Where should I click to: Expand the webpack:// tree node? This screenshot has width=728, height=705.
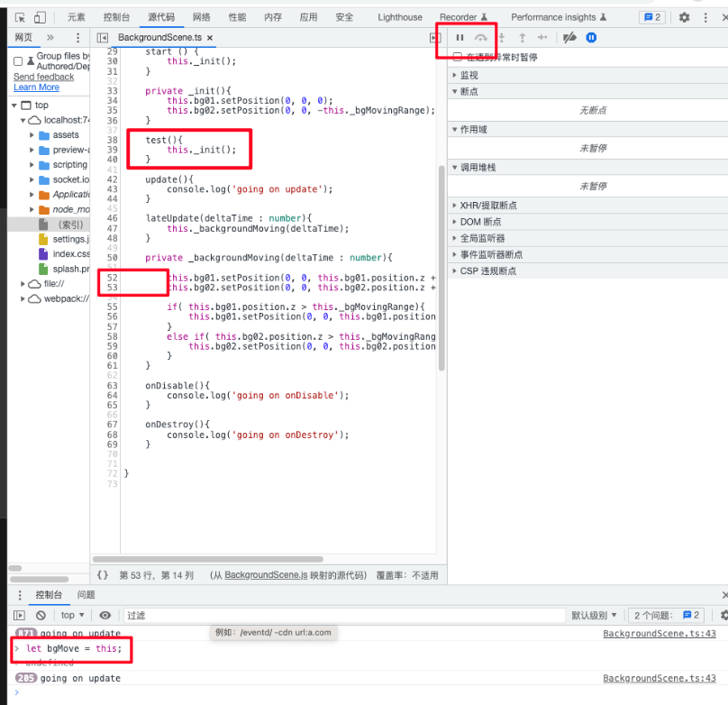click(23, 298)
